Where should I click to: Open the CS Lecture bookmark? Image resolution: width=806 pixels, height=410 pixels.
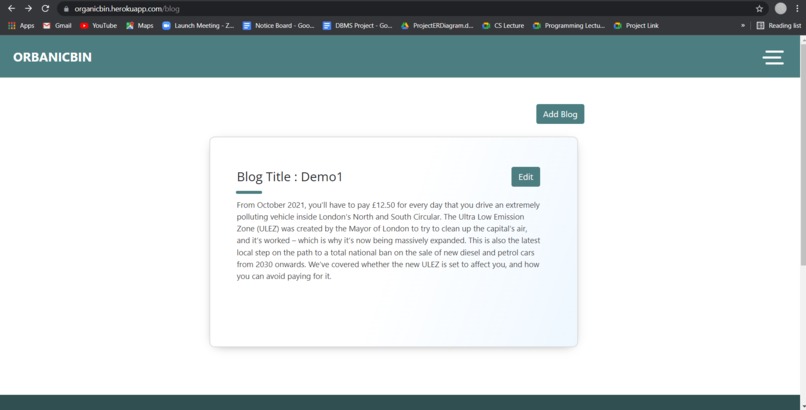[x=503, y=26]
